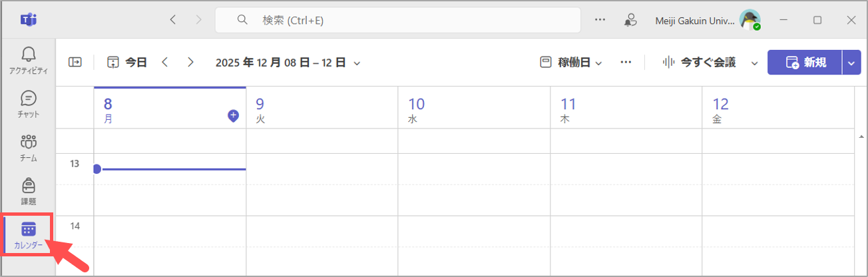
Task: Jump to today with 今日 button
Action: 128,62
